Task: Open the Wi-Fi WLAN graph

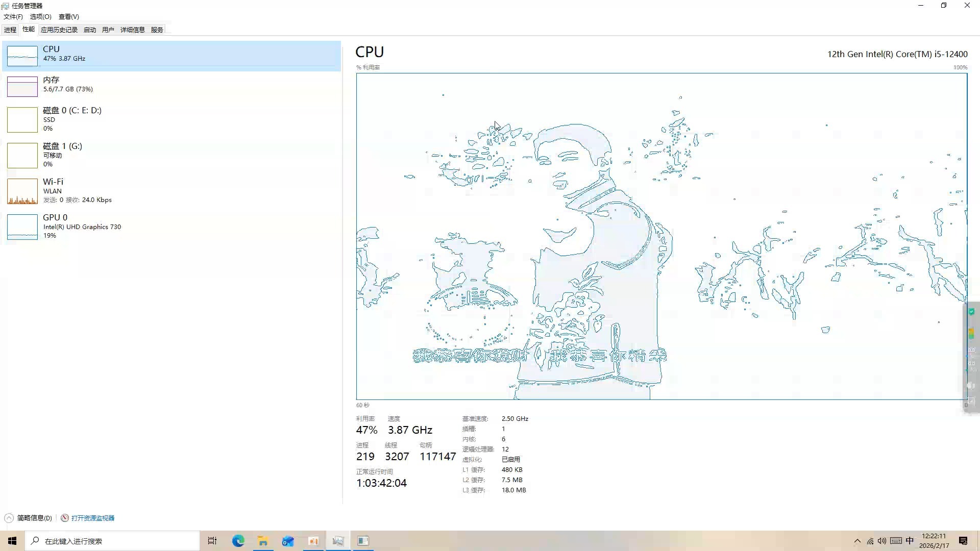Action: (22, 191)
